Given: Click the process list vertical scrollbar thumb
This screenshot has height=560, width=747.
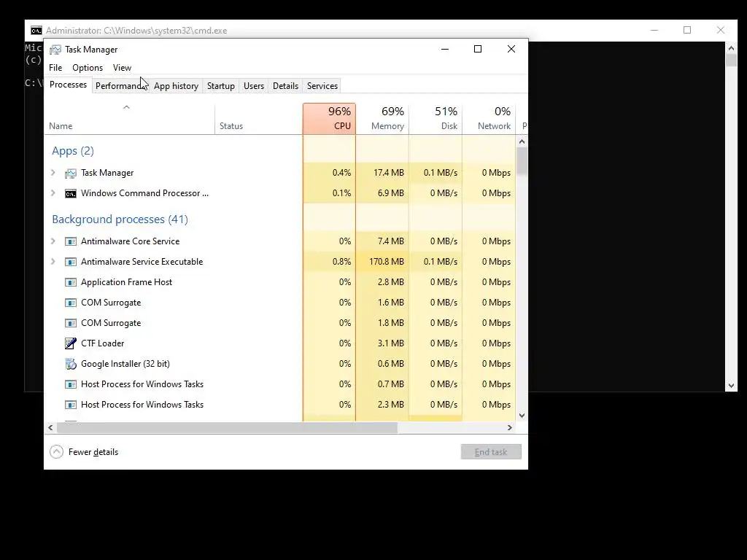Looking at the screenshot, I should click(x=522, y=161).
